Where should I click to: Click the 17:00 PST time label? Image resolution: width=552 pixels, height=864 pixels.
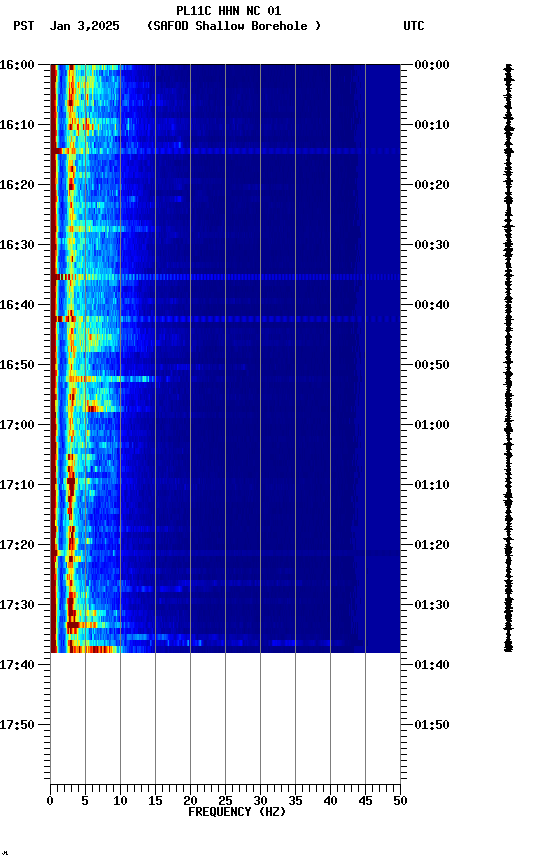pyautogui.click(x=17, y=425)
